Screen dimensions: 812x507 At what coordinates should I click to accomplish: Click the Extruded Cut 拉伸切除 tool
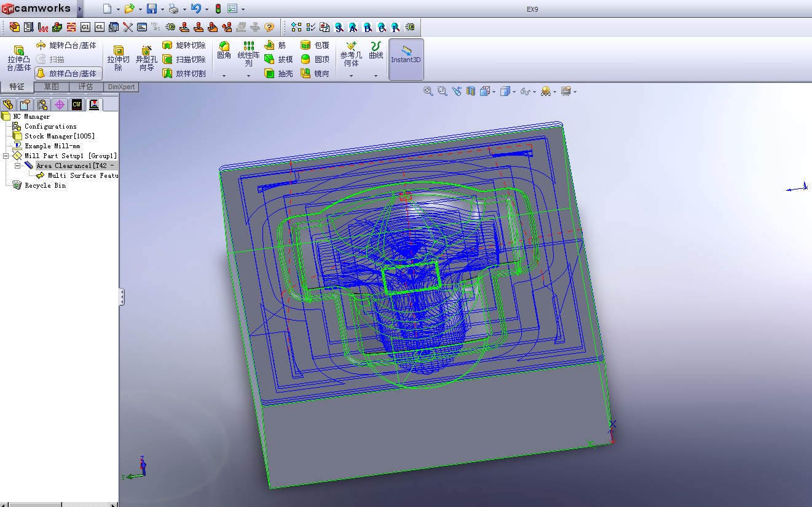[x=119, y=58]
